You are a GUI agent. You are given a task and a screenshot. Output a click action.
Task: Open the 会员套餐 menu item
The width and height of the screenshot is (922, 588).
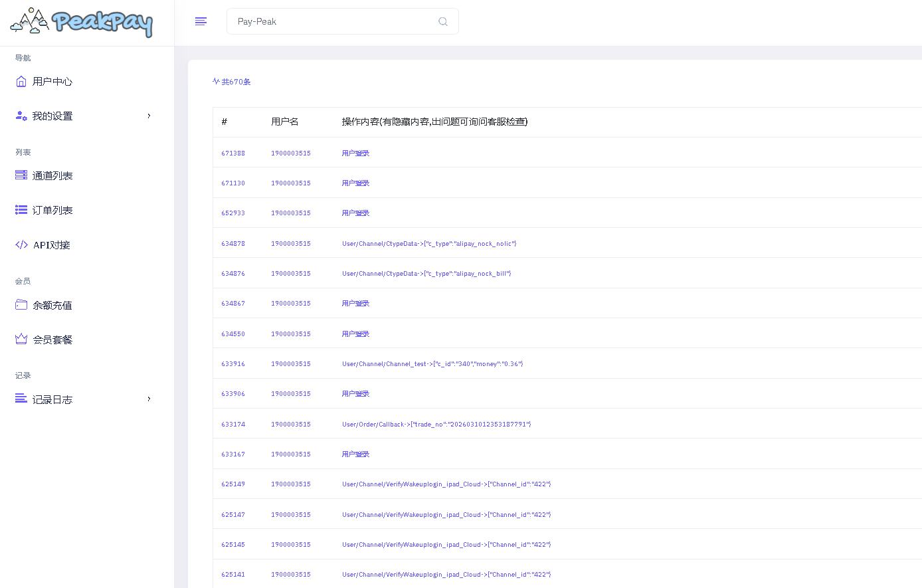pyautogui.click(x=52, y=340)
